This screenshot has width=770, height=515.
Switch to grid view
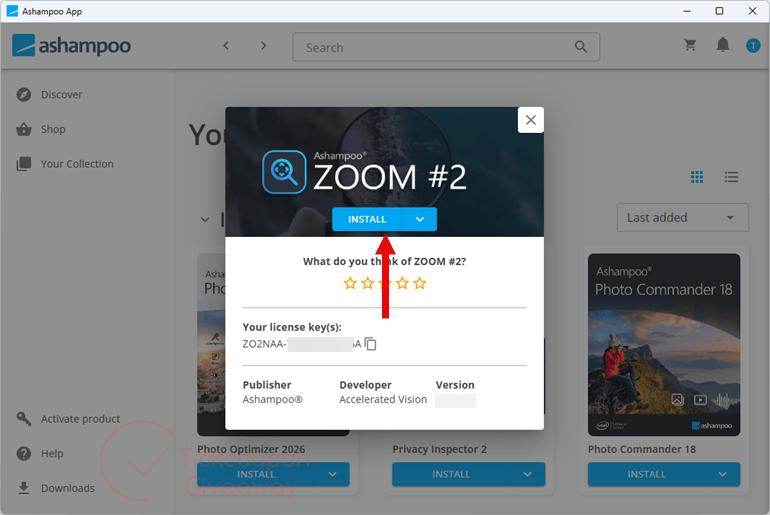point(697,177)
